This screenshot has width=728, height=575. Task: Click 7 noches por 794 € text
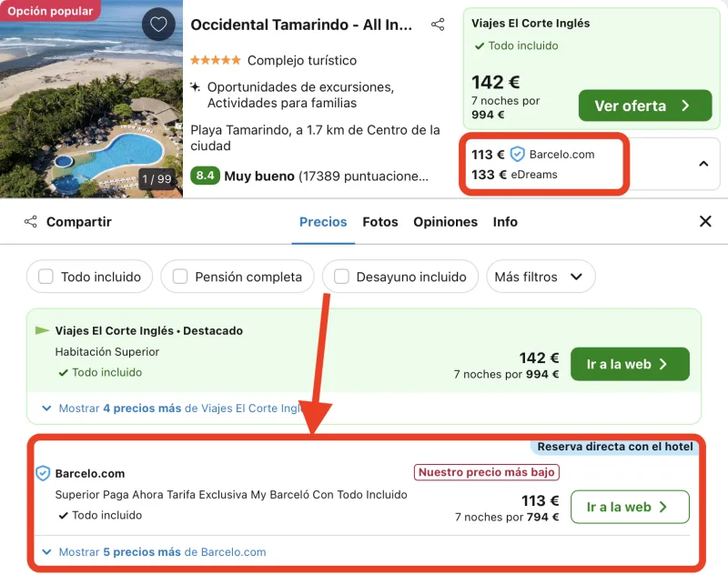pos(507,517)
